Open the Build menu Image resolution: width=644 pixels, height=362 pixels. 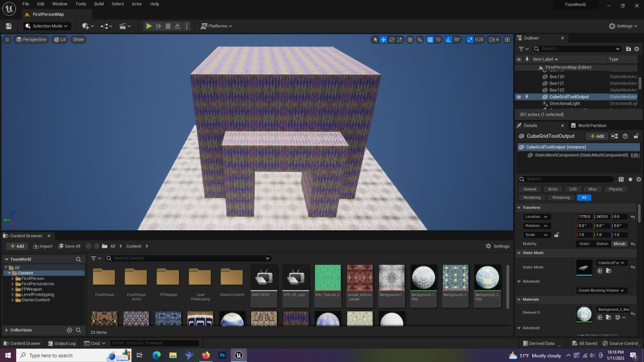[99, 4]
